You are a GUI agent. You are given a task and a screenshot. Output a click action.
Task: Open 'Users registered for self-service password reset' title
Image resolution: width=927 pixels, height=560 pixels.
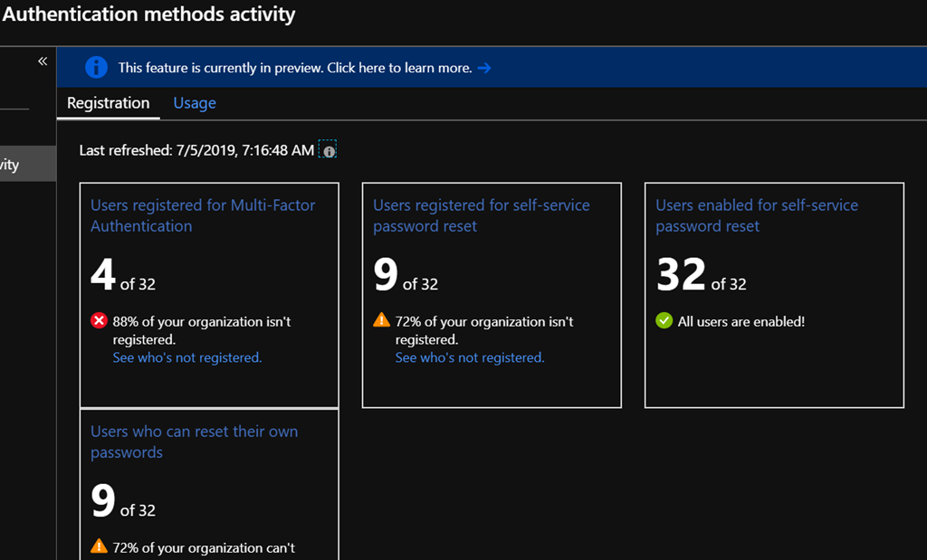pyautogui.click(x=481, y=215)
